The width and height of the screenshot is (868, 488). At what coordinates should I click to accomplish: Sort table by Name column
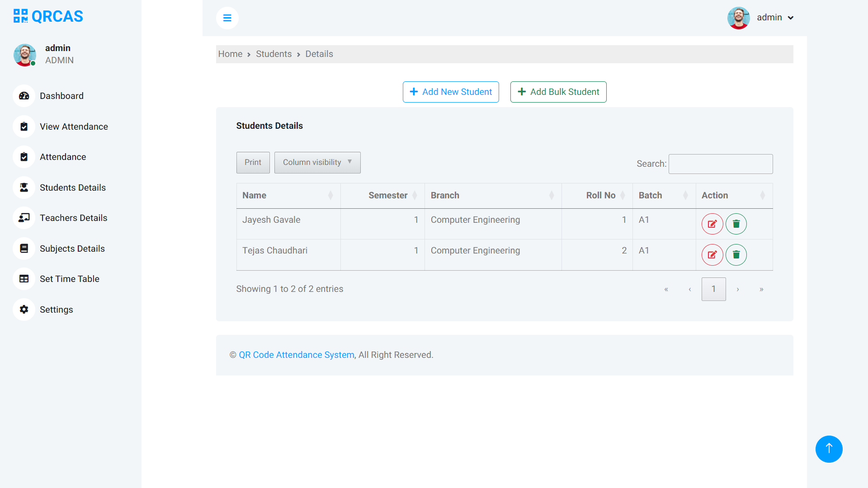point(288,195)
